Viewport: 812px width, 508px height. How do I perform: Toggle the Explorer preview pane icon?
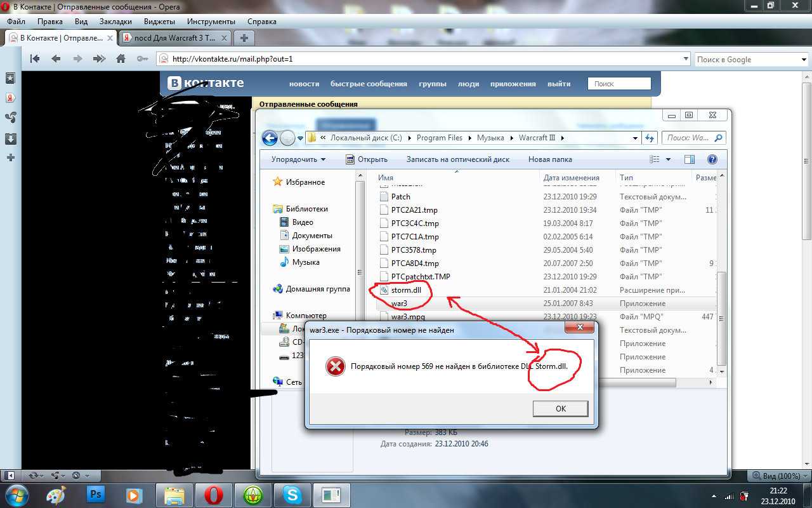690,159
